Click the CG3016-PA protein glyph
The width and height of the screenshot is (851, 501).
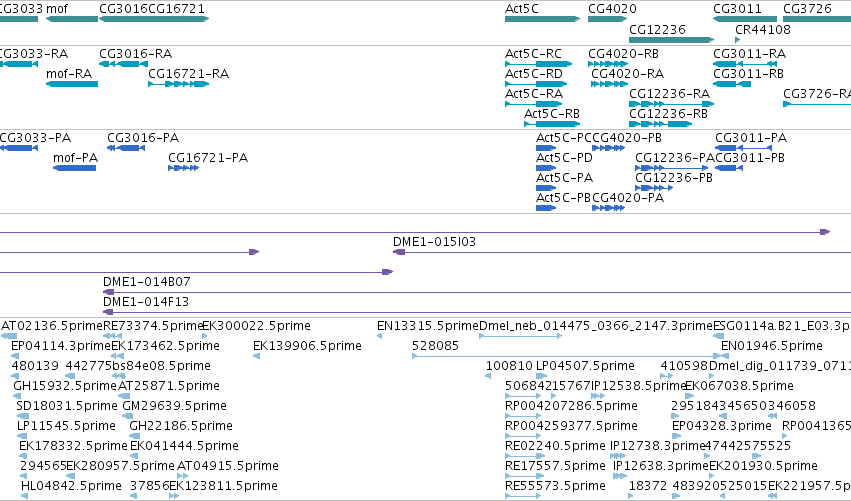tap(126, 148)
